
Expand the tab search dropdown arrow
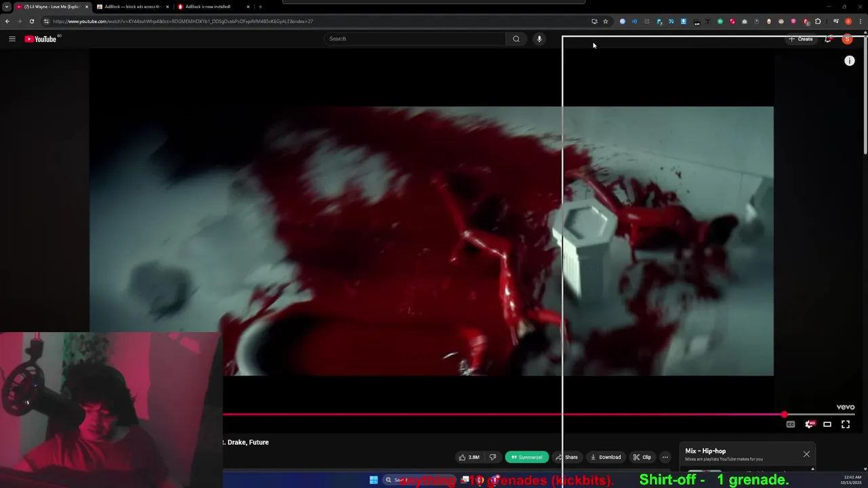pyautogui.click(x=6, y=7)
